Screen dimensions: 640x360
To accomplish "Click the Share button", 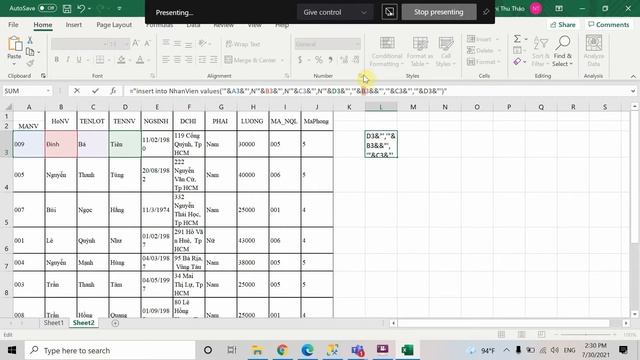I will click(562, 24).
